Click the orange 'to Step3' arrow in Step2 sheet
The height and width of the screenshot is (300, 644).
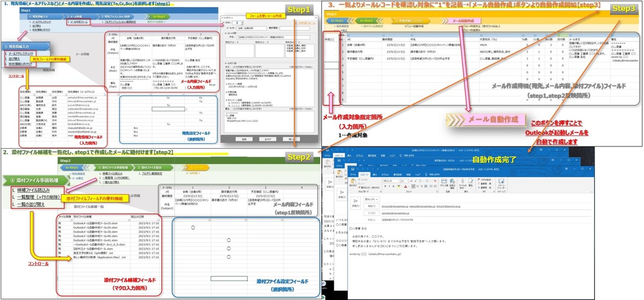point(197,167)
